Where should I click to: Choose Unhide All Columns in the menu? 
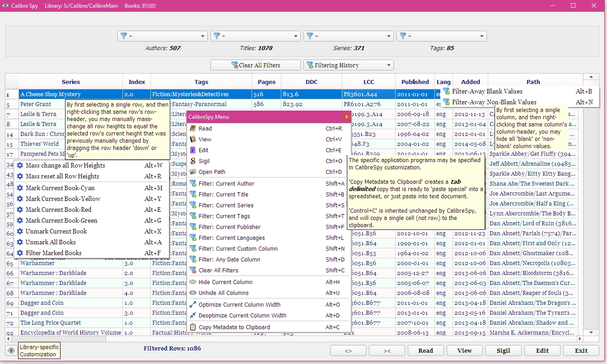click(224, 293)
